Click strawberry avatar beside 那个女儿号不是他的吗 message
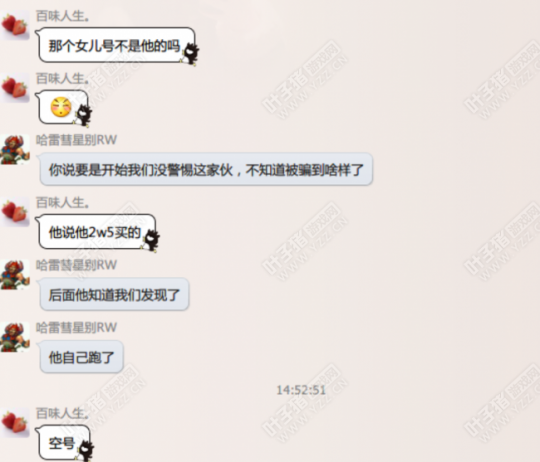 tap(15, 25)
